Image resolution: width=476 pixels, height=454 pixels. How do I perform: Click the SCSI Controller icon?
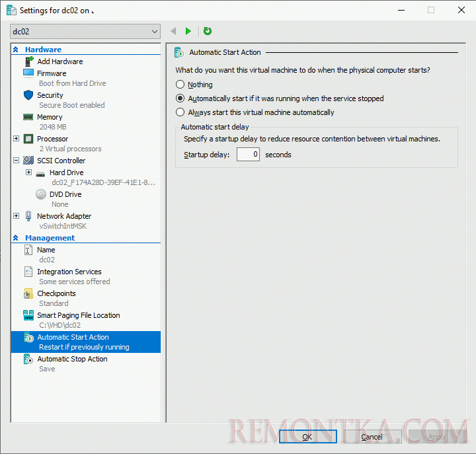coord(28,160)
